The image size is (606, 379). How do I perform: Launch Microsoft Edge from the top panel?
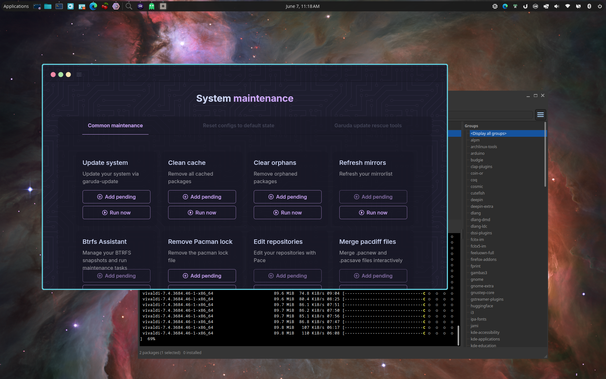[x=93, y=6]
